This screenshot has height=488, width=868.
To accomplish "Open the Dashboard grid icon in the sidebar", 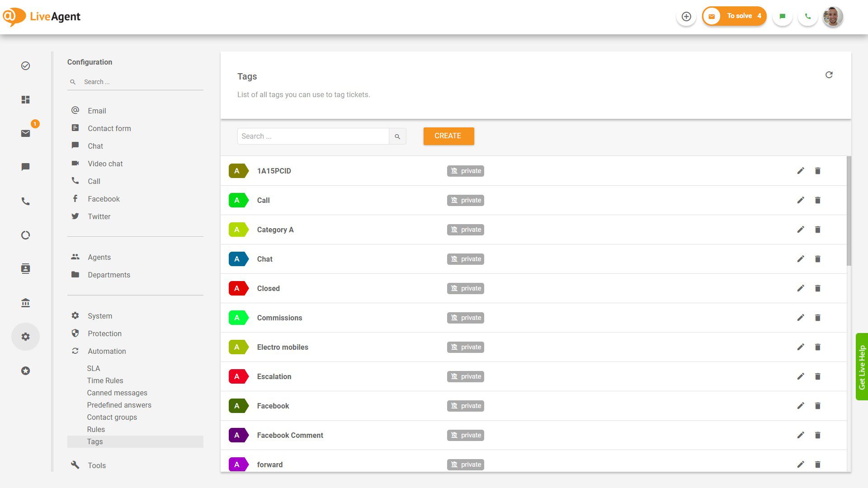I will click(25, 99).
